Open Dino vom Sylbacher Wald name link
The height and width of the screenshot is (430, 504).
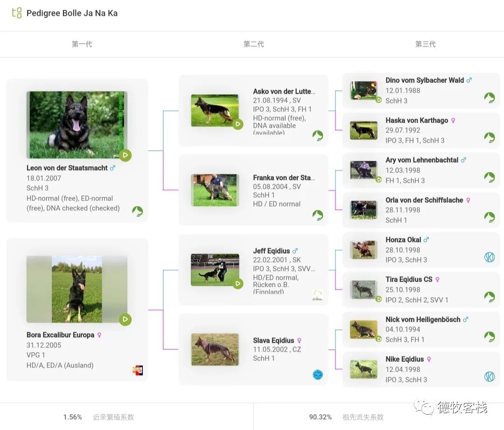point(425,80)
